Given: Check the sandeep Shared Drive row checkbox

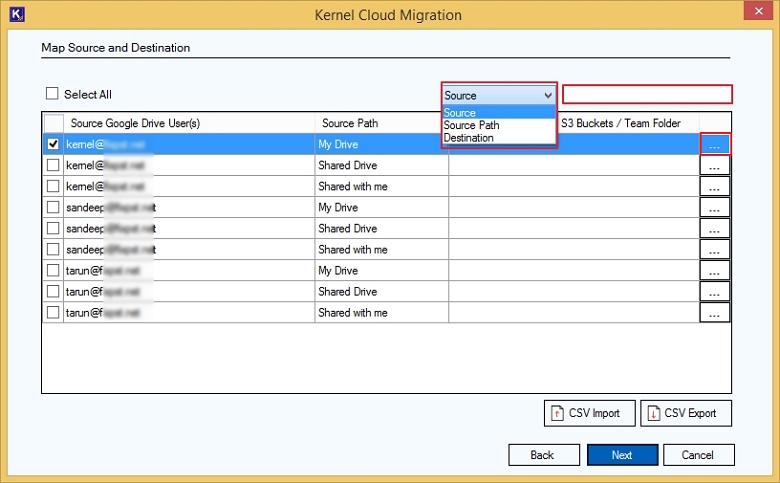Looking at the screenshot, I should (x=53, y=228).
